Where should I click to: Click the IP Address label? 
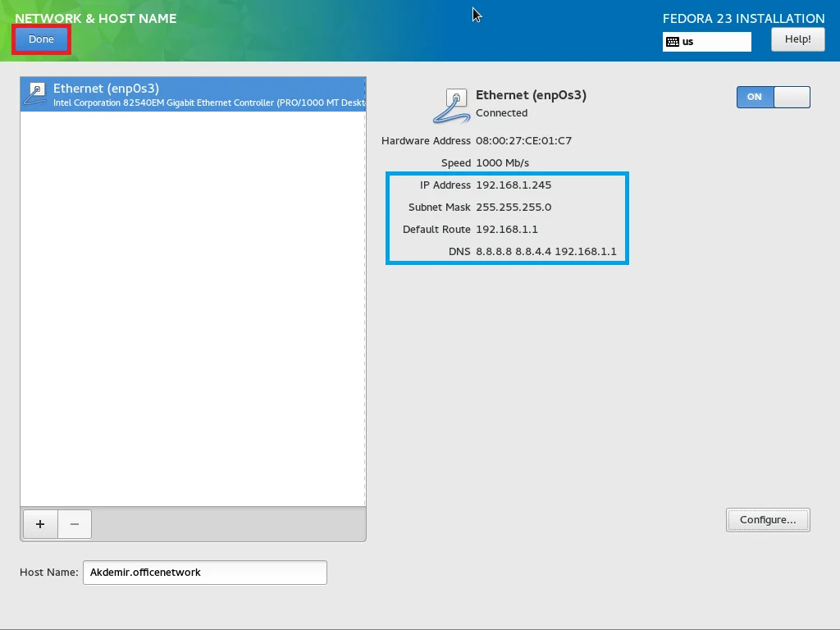click(445, 185)
